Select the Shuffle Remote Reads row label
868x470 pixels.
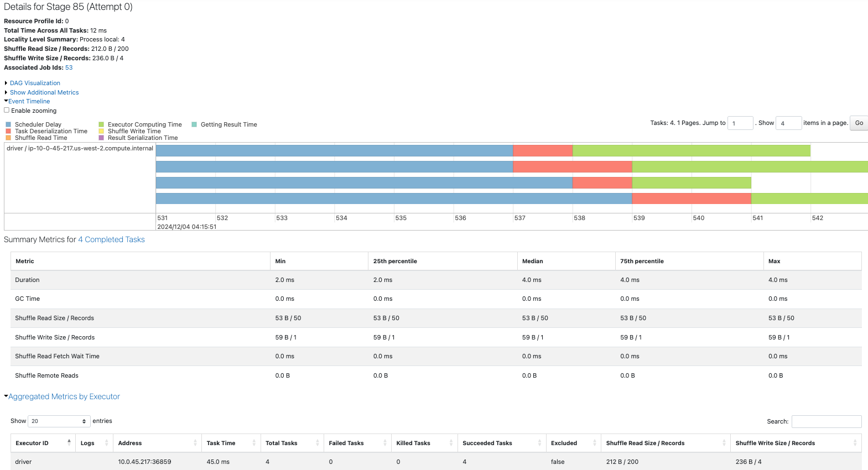[x=46, y=375]
